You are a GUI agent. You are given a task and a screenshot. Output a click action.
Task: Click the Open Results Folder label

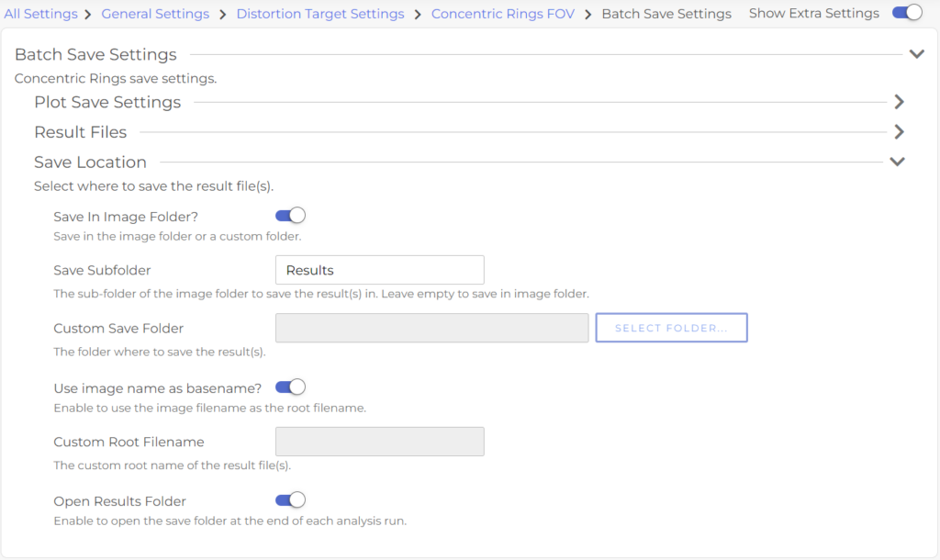[x=120, y=501]
